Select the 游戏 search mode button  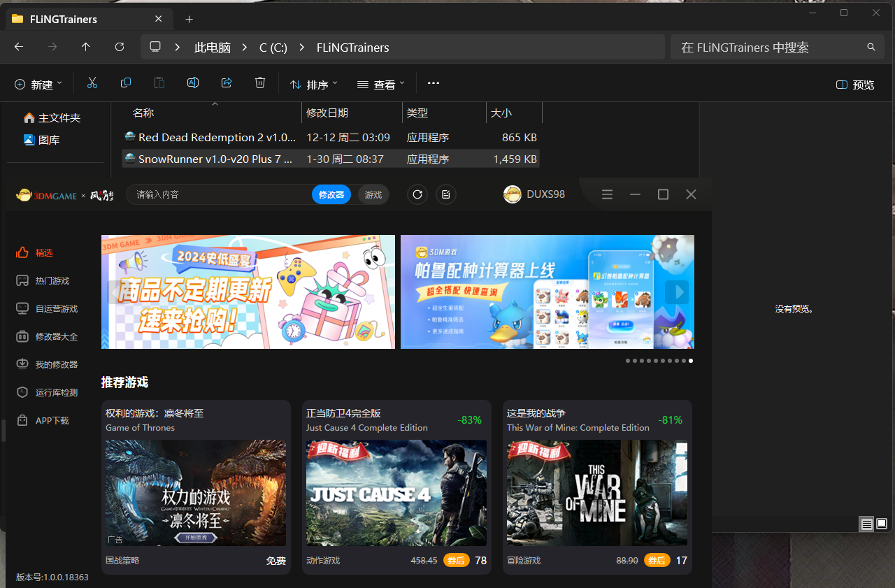373,194
